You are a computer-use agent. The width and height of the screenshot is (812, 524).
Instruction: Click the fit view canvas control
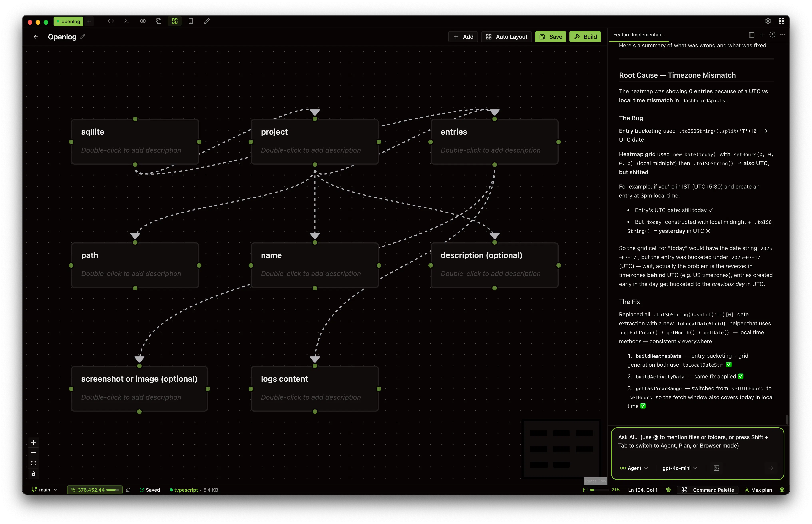pos(33,463)
